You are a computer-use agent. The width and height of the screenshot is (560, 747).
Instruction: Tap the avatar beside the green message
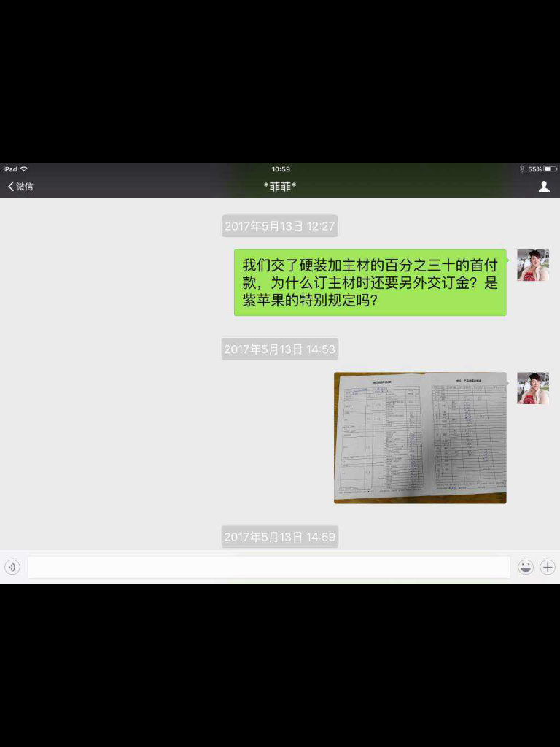click(x=532, y=265)
